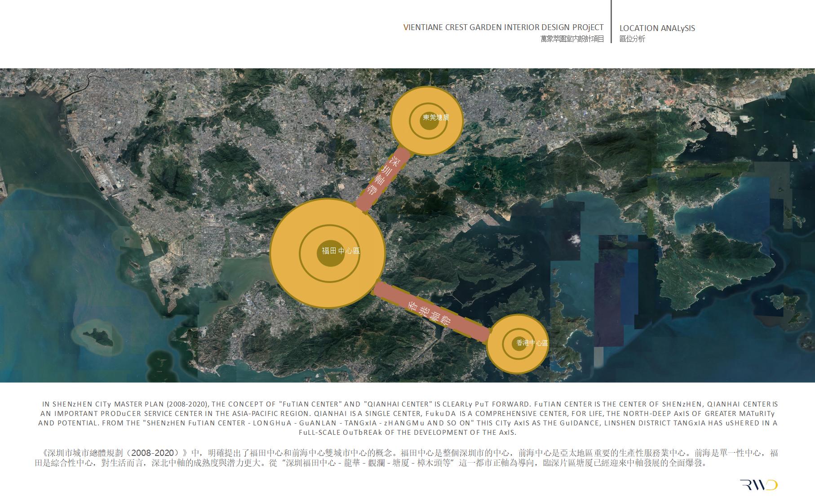Select the 福田中心區 circle node on the map
This screenshot has height=504, width=815.
pyautogui.click(x=328, y=253)
